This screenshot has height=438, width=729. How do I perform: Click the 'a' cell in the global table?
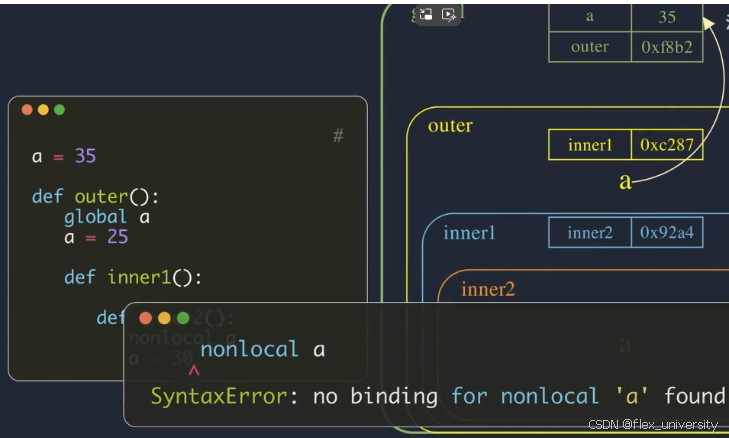(590, 17)
